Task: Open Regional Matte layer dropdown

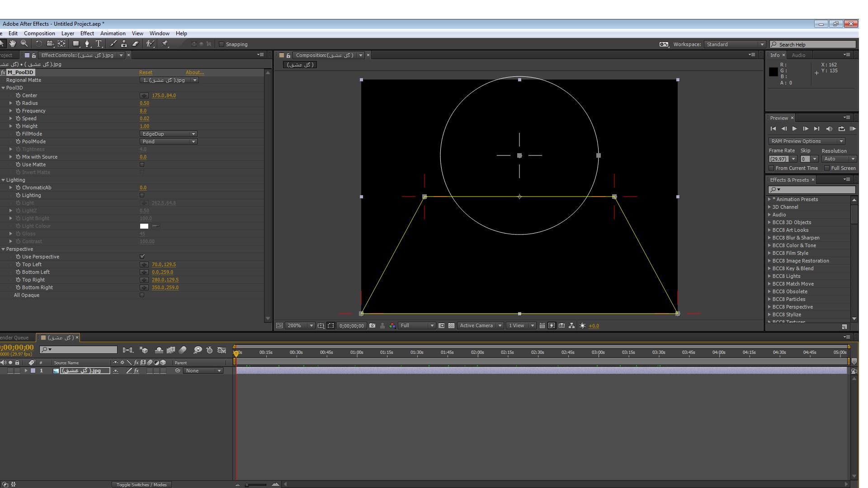Action: coord(169,80)
